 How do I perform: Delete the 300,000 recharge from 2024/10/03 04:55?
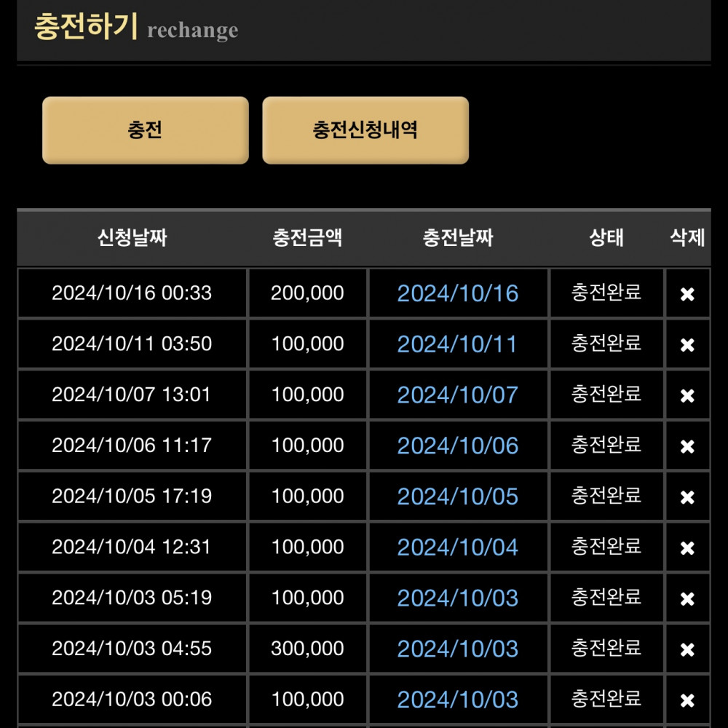coord(687,650)
